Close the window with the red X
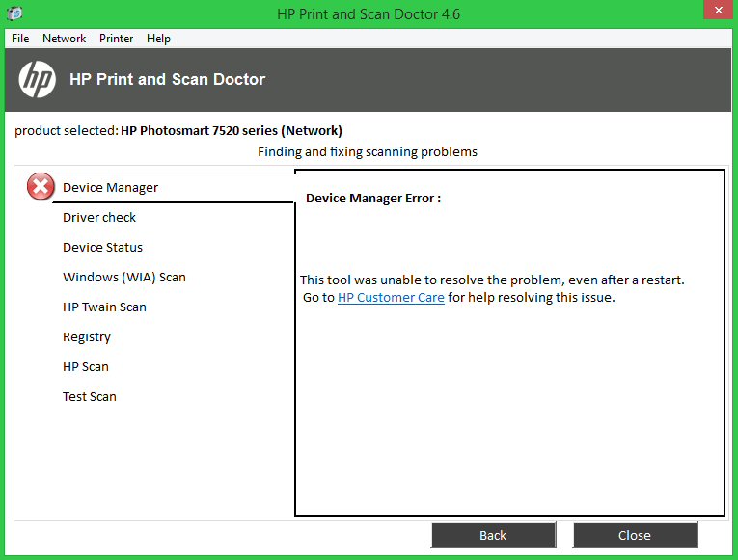The width and height of the screenshot is (738, 560). (719, 10)
